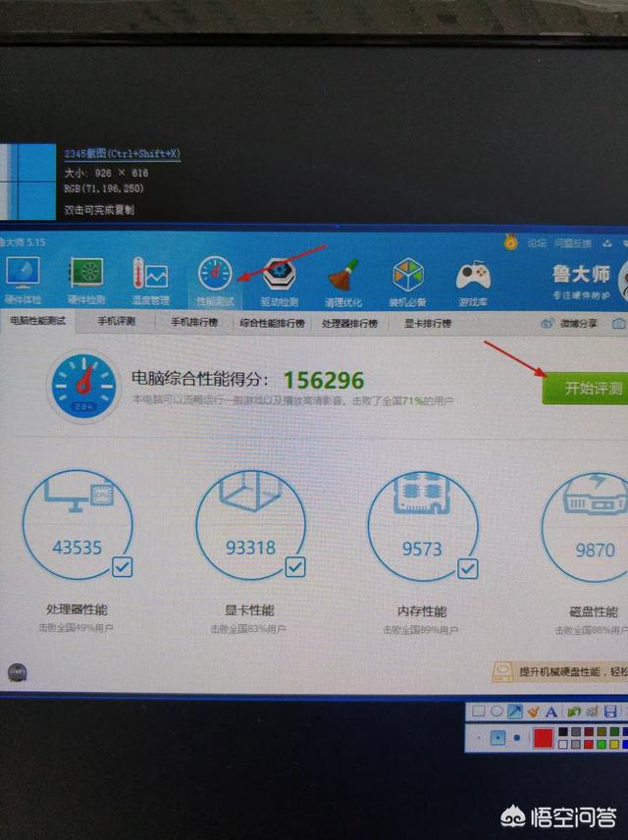Choose the medium pen size dot
Image resolution: width=628 pixels, height=840 pixels.
[497, 738]
